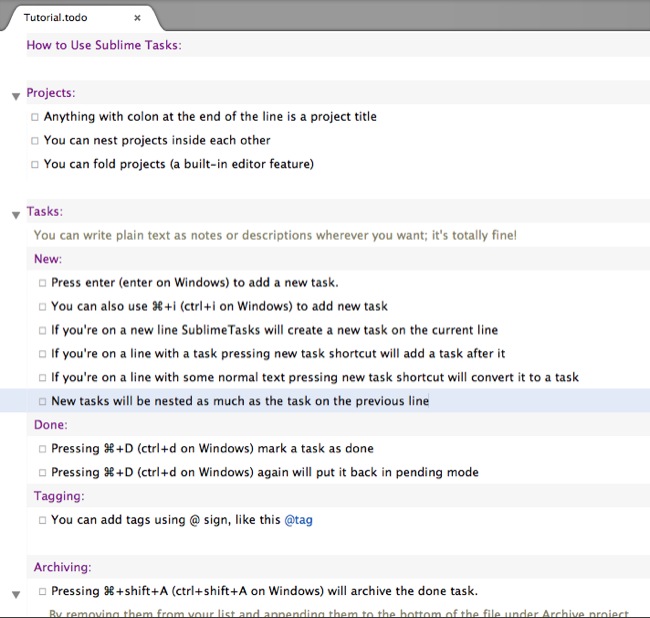Click the 'Archiving:' project title
The height and width of the screenshot is (618, 650).
(63, 567)
